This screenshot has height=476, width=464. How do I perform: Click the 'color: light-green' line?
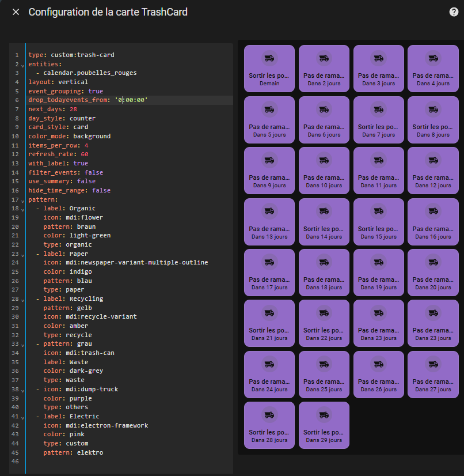click(77, 235)
